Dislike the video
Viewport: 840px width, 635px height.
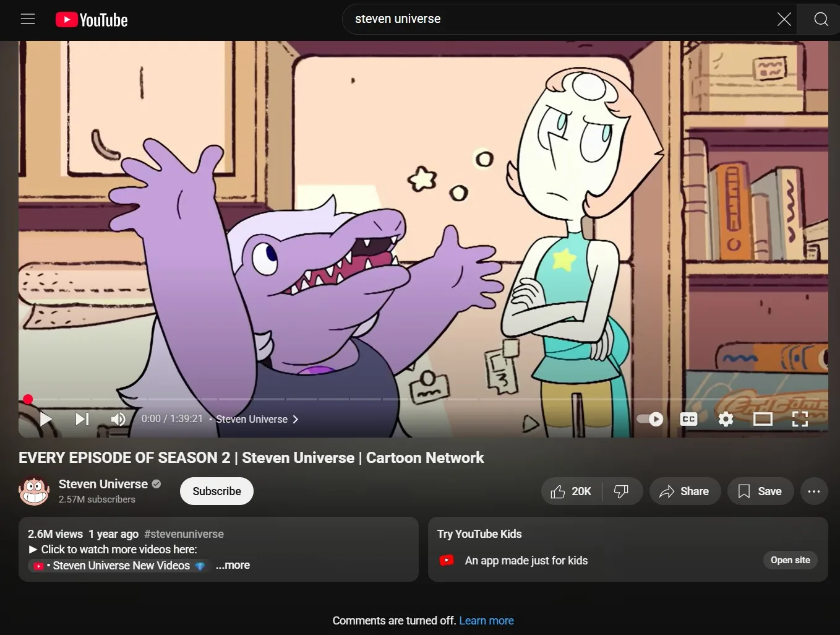click(622, 491)
